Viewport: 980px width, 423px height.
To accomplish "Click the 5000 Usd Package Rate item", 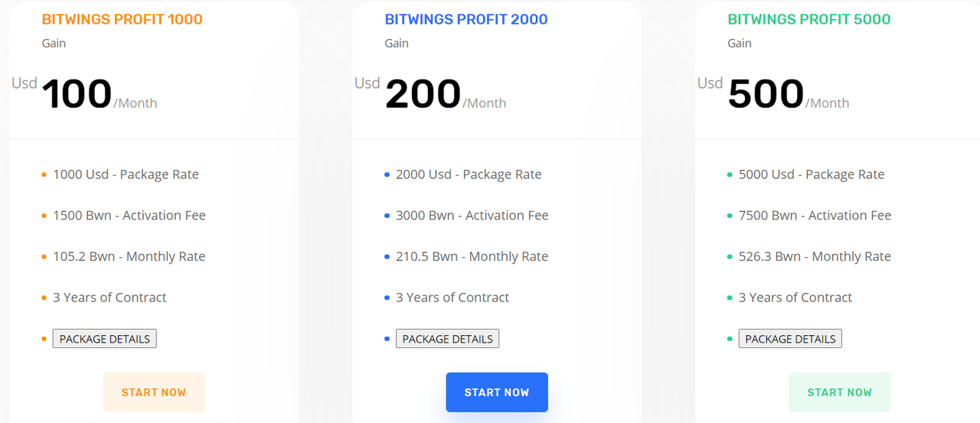I will click(812, 174).
